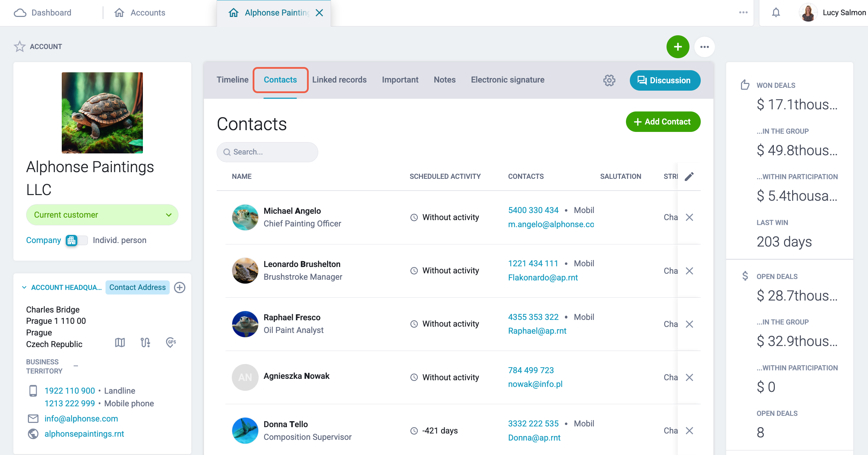Add a new address with plus circle
Image resolution: width=868 pixels, height=455 pixels.
(180, 287)
